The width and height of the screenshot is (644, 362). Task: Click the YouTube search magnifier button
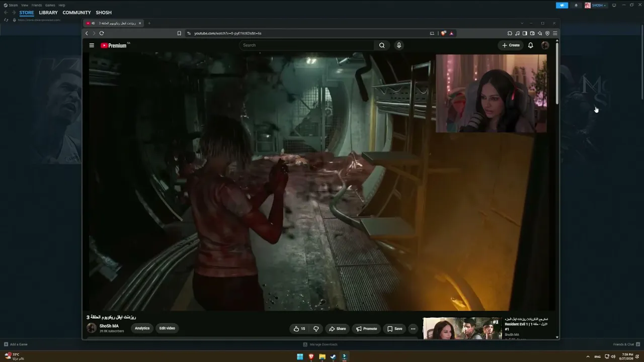(382, 45)
